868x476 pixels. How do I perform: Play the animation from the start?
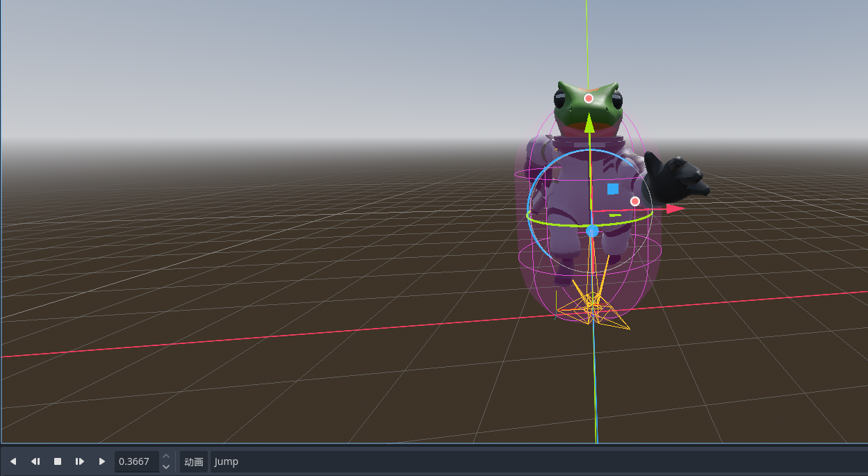pyautogui.click(x=80, y=461)
